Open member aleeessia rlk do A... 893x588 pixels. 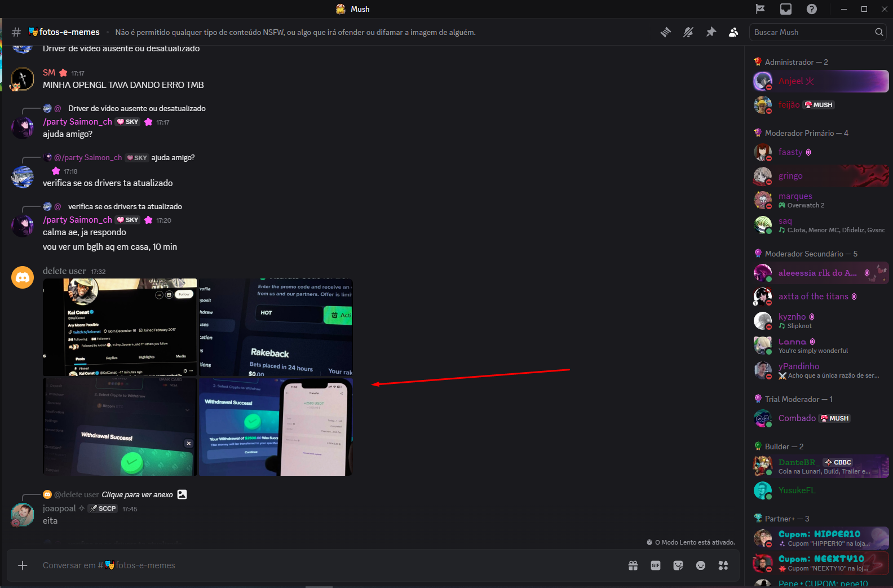point(821,273)
